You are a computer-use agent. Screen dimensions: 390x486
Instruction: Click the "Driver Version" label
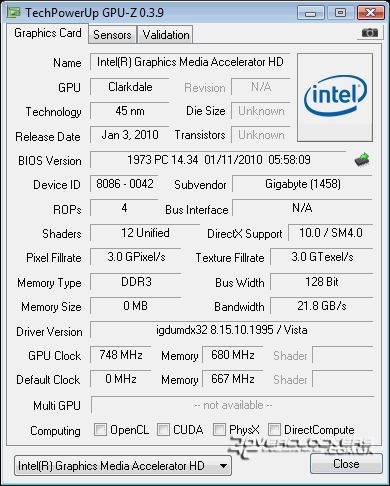(49, 332)
